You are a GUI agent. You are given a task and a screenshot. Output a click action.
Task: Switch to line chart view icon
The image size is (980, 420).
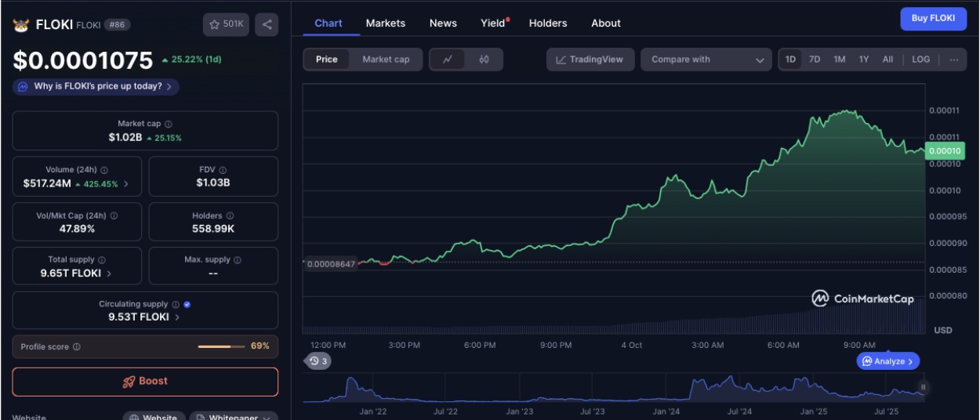448,60
